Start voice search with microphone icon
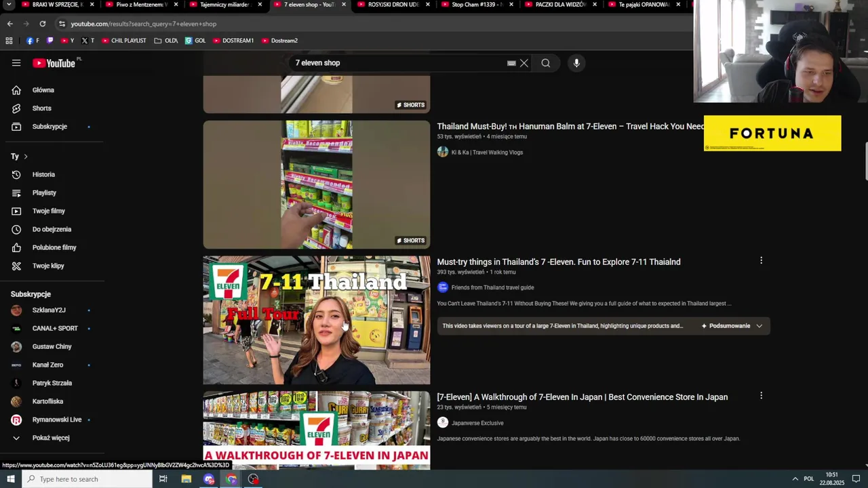This screenshot has width=868, height=488. 576,63
